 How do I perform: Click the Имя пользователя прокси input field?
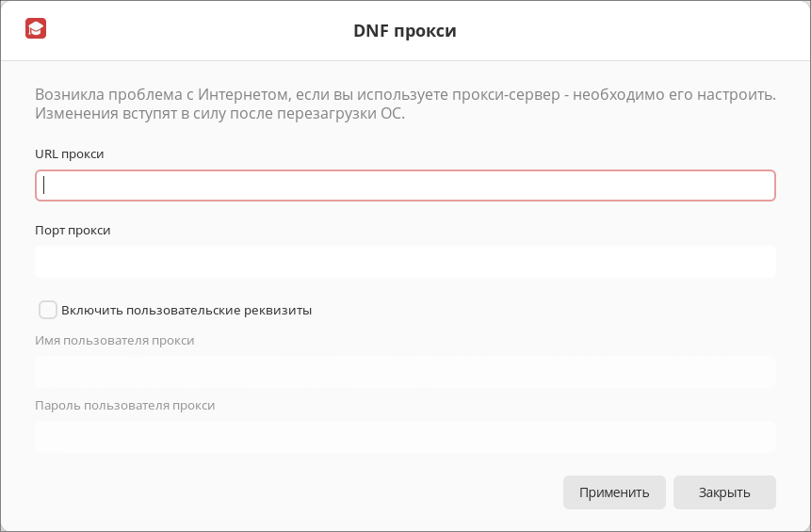click(x=405, y=372)
